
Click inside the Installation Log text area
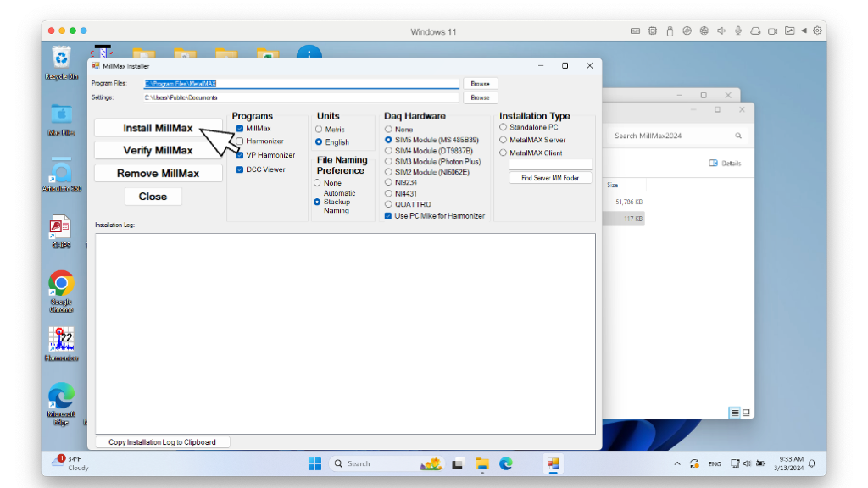[346, 334]
